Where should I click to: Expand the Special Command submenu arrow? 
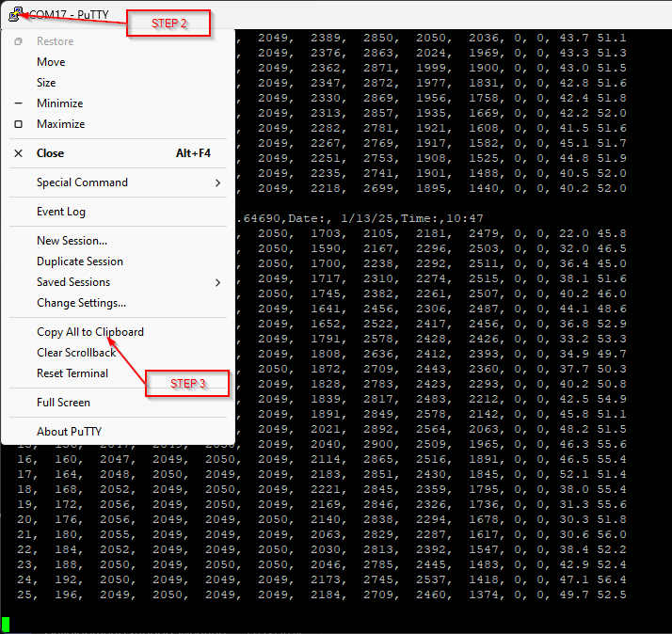(x=217, y=182)
